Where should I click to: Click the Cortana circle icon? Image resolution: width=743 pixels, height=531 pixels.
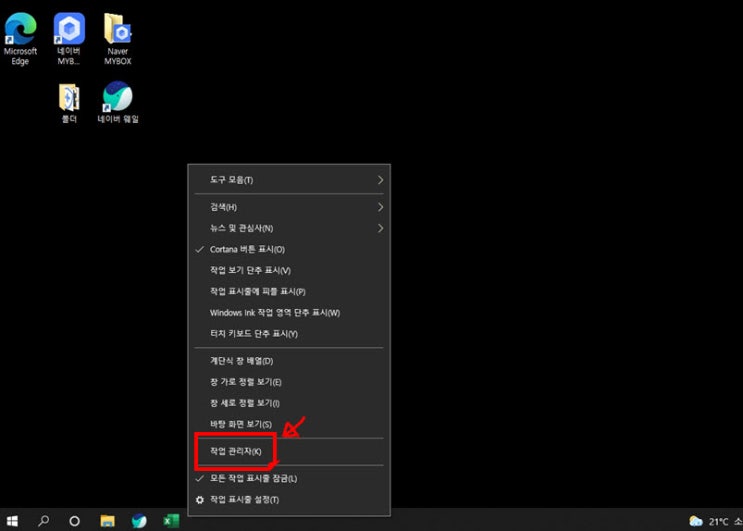coord(74,521)
